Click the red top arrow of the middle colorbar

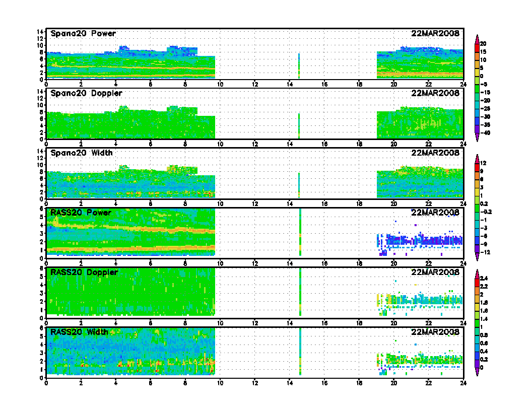(x=477, y=157)
